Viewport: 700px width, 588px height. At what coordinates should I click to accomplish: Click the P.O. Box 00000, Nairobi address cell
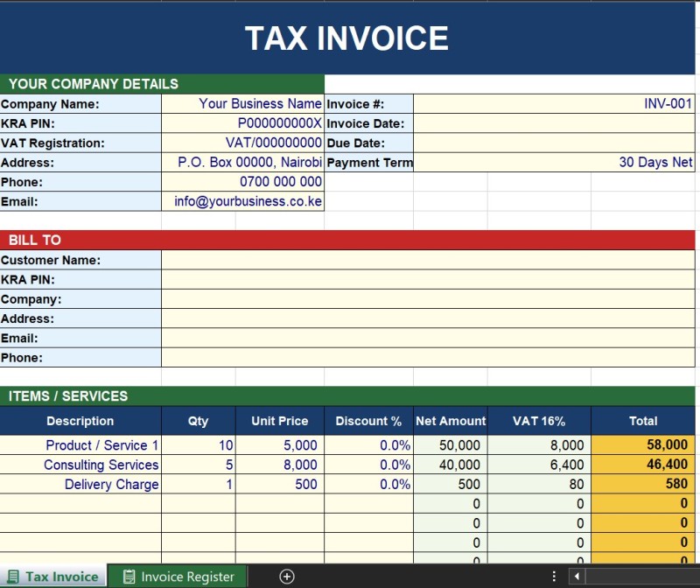tap(243, 162)
